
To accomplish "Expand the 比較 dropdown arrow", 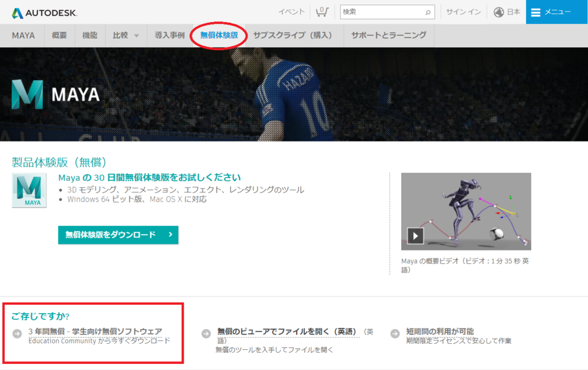I will pos(137,36).
